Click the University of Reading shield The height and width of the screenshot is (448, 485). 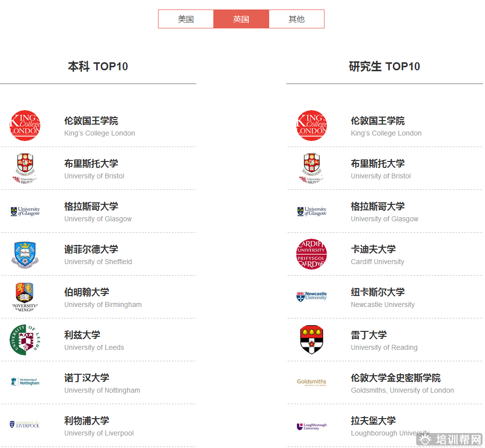tap(312, 339)
